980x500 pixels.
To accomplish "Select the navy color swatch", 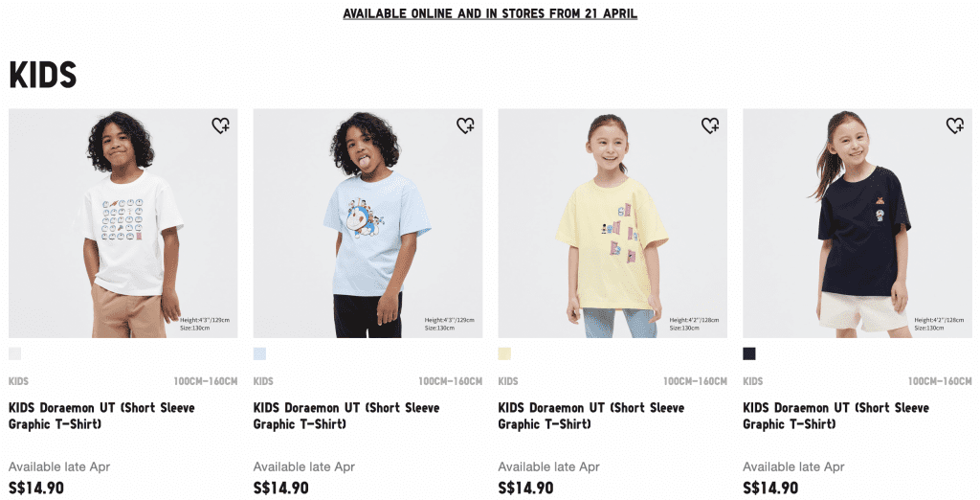I will (x=749, y=354).
